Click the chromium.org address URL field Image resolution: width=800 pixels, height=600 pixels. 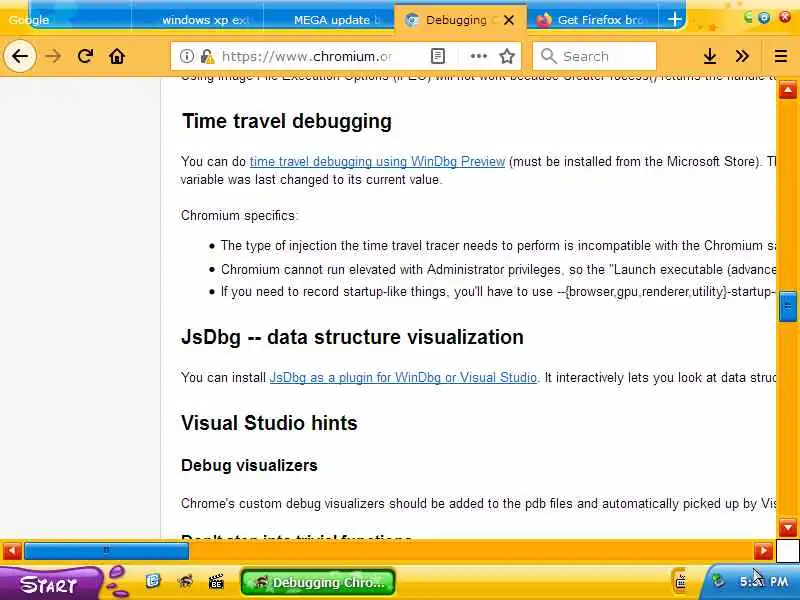(306, 56)
